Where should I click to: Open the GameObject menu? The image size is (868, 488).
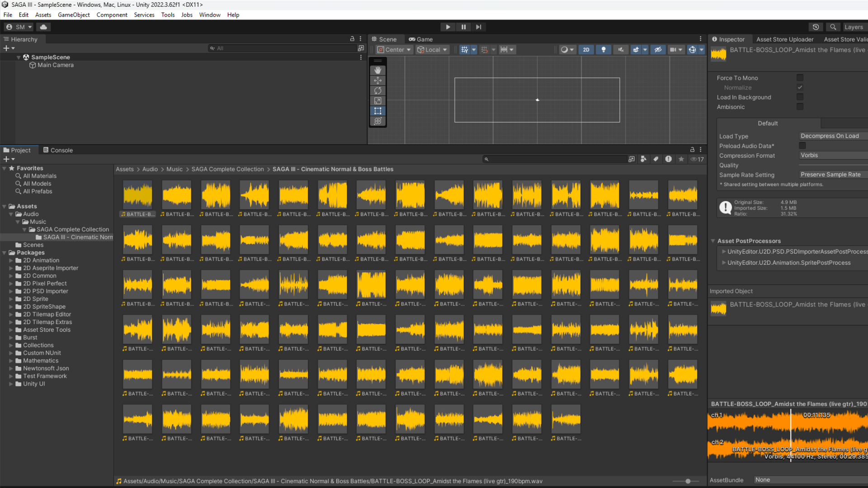(x=74, y=15)
